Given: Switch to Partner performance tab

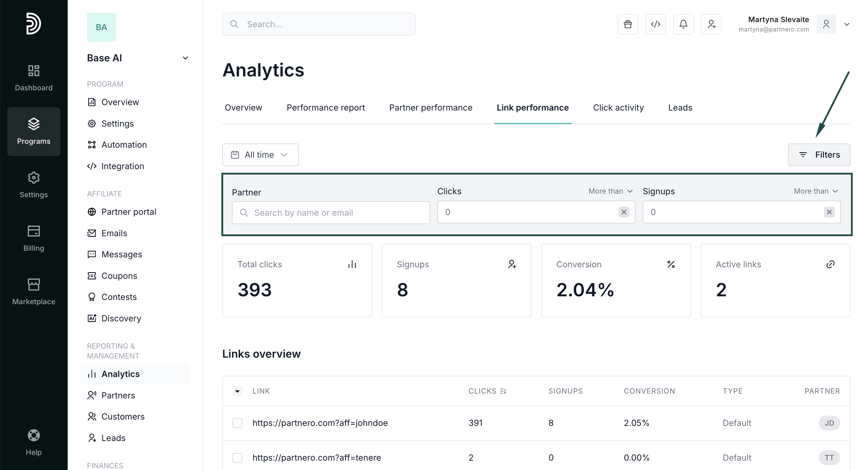Looking at the screenshot, I should coord(430,108).
